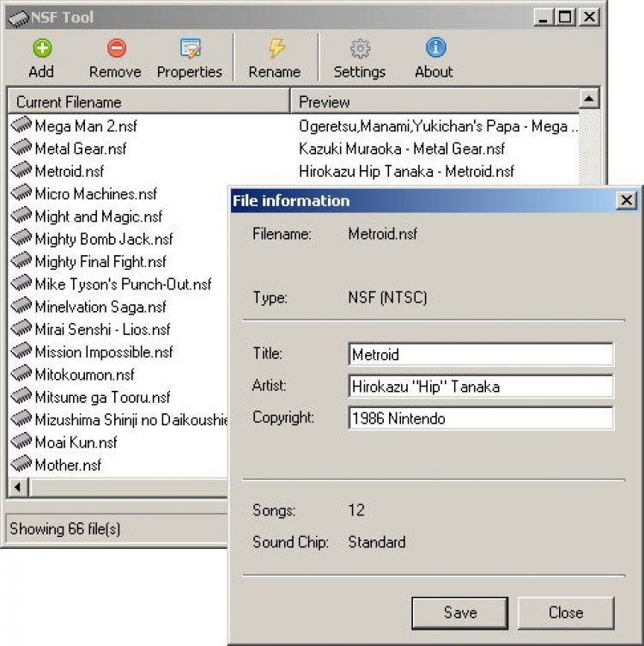Screen dimensions: 644x646
Task: Select the Mighty Bomb Jack.nsf filename
Action: (x=104, y=240)
